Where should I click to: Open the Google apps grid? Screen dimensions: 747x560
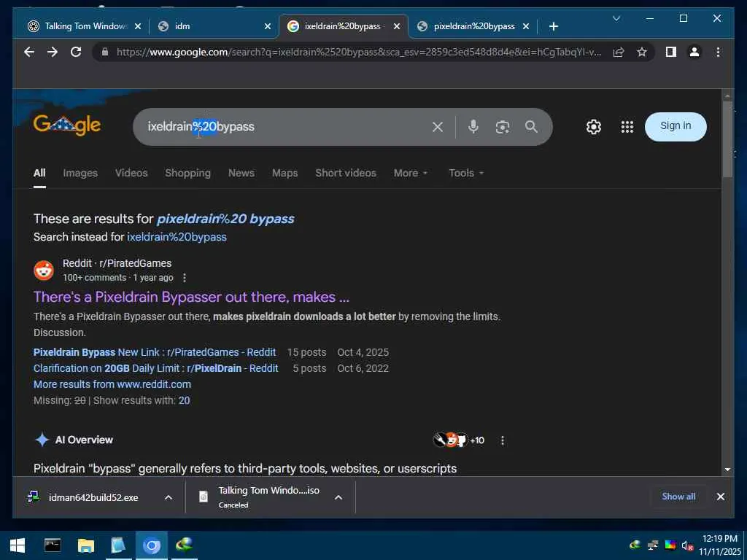(x=627, y=127)
